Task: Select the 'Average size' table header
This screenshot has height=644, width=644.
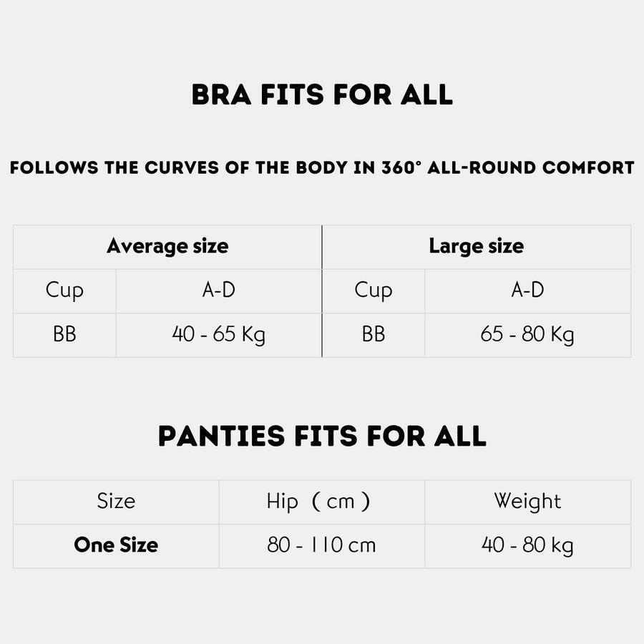Action: [167, 246]
